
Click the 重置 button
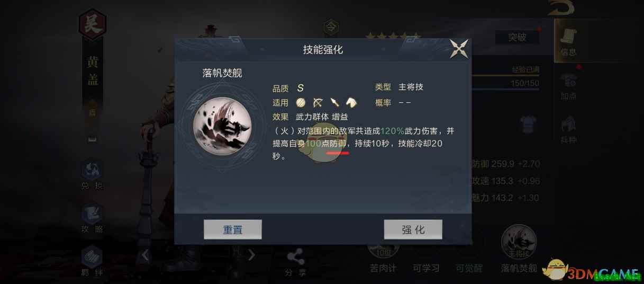pyautogui.click(x=232, y=230)
